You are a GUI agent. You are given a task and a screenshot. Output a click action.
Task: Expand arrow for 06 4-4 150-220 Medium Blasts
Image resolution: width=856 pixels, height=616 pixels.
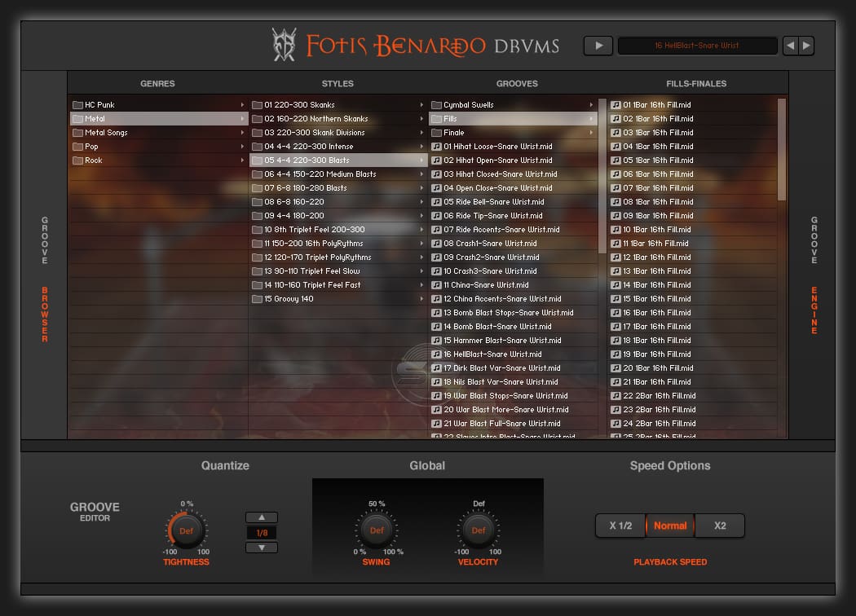(421, 174)
